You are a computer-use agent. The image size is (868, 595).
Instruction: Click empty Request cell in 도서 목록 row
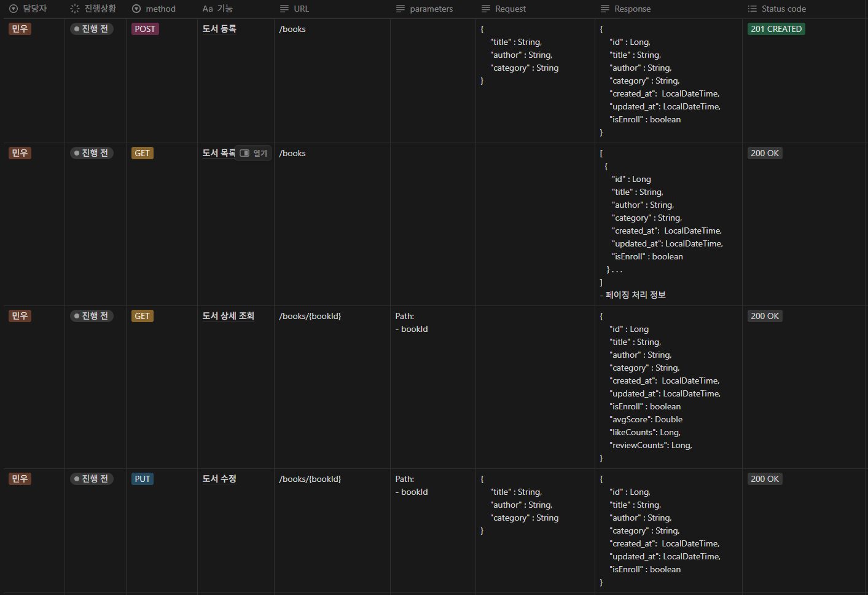tap(535, 224)
